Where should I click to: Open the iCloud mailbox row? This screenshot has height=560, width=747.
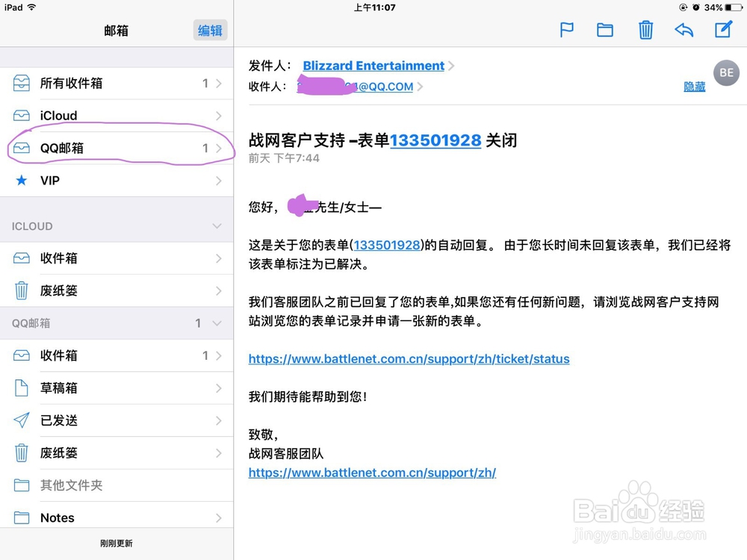[x=117, y=116]
